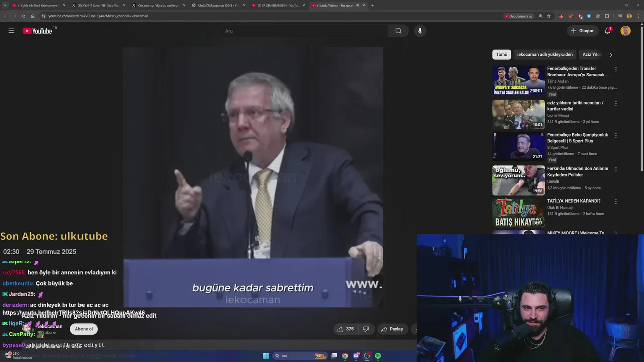
Task: Select the Aziz Yıldırım filter chip
Action: [591, 55]
